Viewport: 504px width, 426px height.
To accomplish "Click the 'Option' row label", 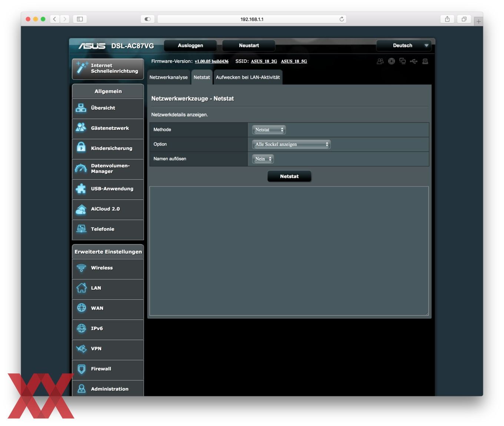I will 160,144.
